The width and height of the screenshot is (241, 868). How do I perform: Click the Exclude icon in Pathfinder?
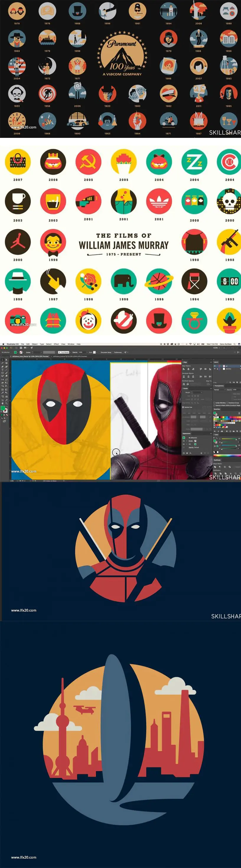coord(230,467)
